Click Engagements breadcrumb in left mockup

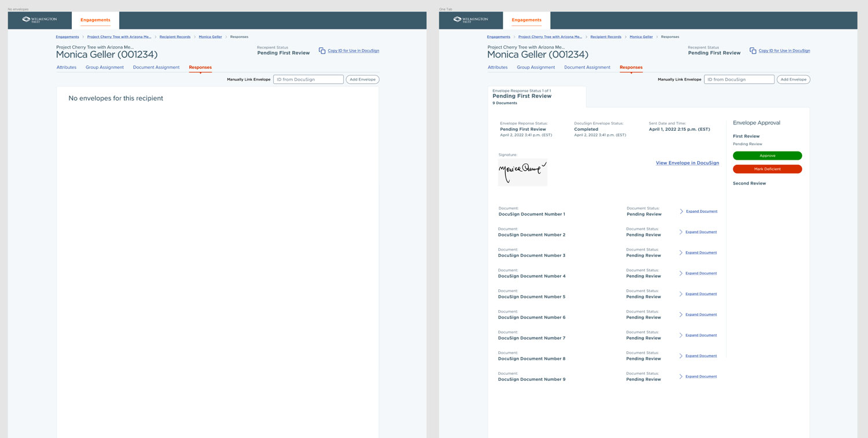pyautogui.click(x=67, y=37)
